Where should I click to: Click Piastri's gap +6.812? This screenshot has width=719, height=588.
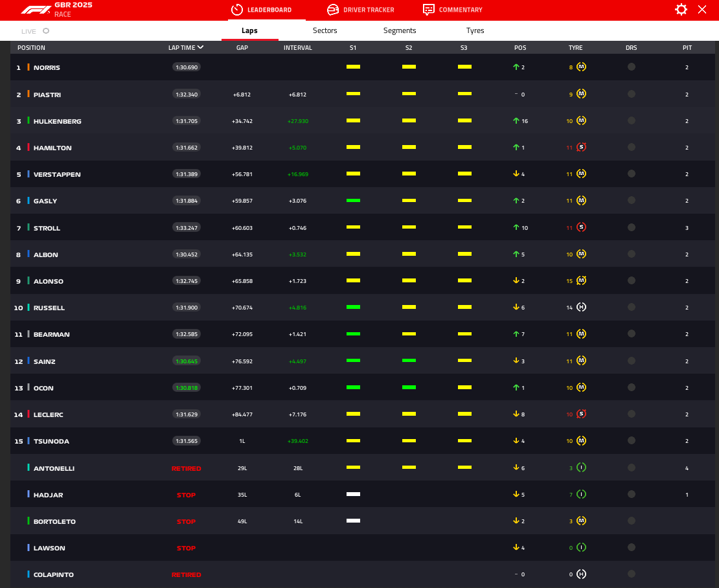click(x=242, y=95)
